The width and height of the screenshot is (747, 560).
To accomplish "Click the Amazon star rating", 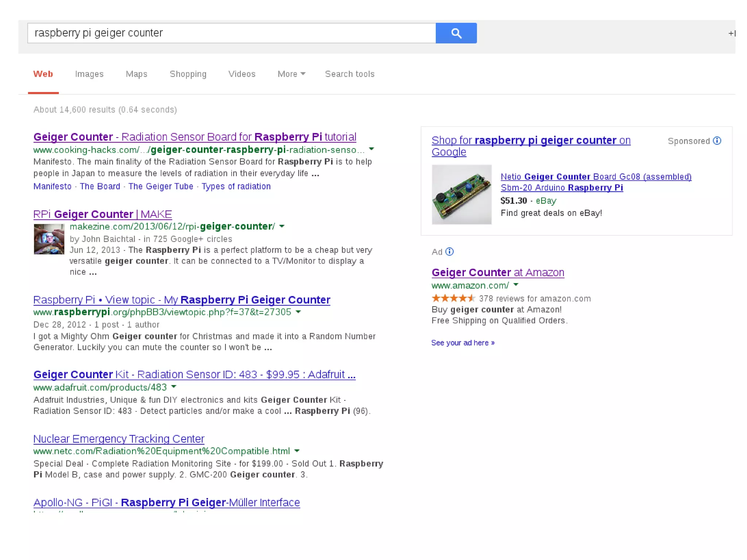I will 453,298.
